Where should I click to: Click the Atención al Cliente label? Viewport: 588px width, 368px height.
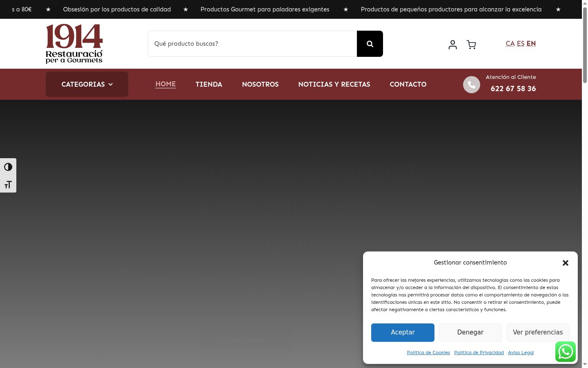click(511, 77)
